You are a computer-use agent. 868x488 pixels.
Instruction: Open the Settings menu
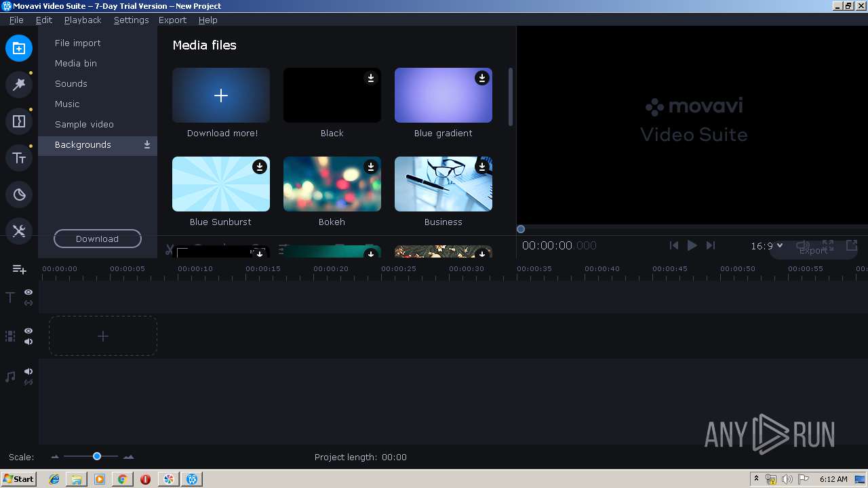131,20
